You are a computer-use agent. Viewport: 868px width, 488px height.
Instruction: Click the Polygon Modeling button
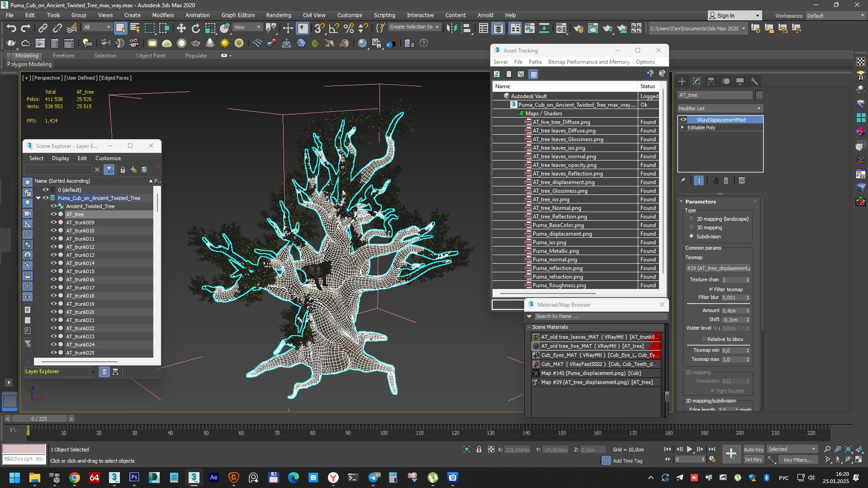point(29,64)
